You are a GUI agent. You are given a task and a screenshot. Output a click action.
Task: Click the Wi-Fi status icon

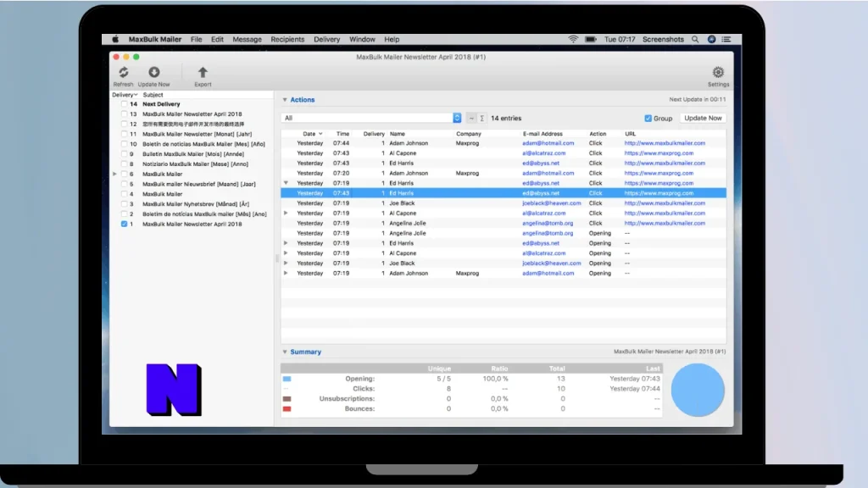(x=573, y=39)
